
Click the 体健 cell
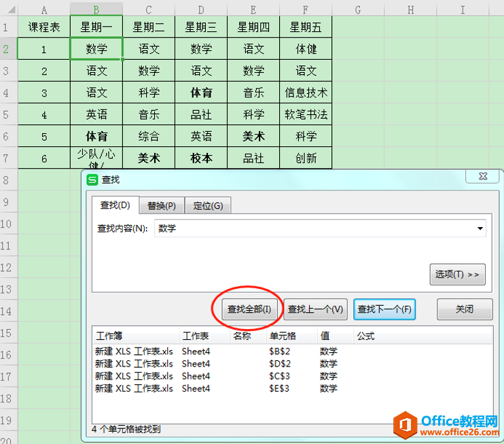[306, 49]
